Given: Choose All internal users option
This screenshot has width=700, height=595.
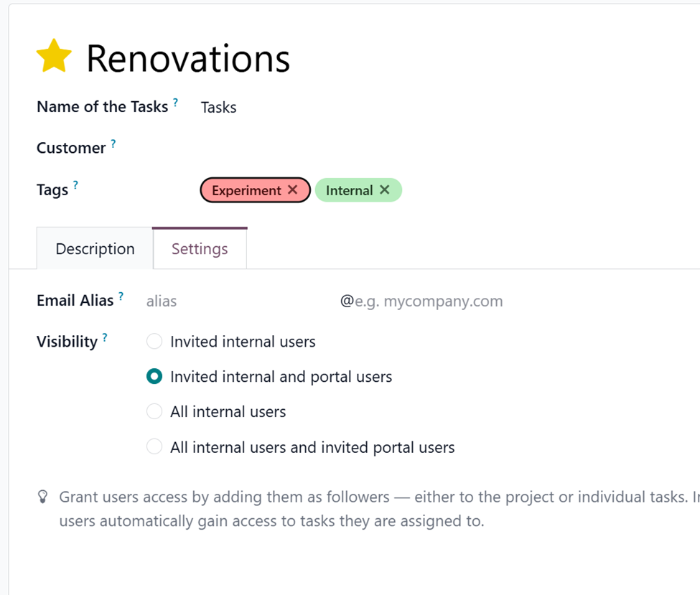Looking at the screenshot, I should 154,412.
